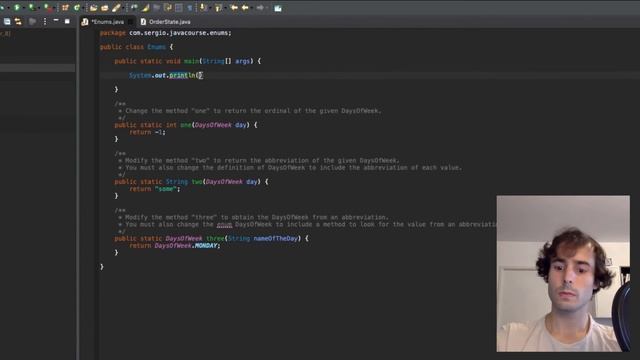Click MONDAY enum constant in return
The height and width of the screenshot is (360, 640).
point(206,245)
